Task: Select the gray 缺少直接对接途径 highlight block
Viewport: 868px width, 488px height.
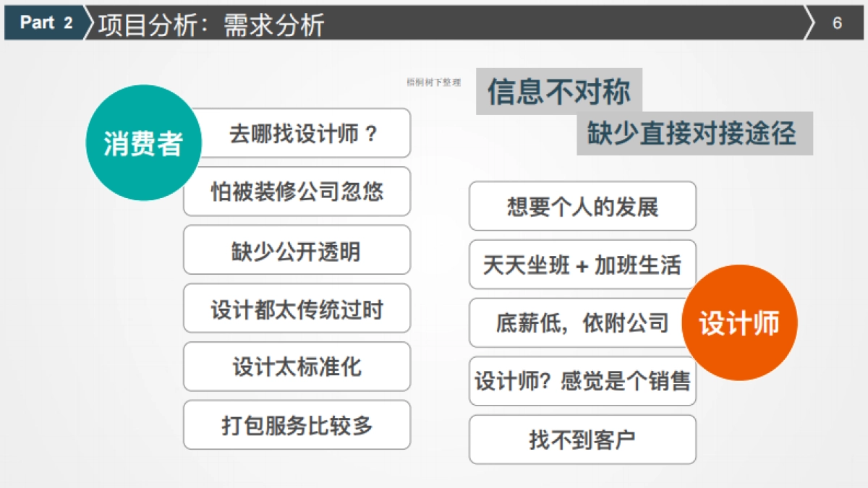Action: [693, 134]
